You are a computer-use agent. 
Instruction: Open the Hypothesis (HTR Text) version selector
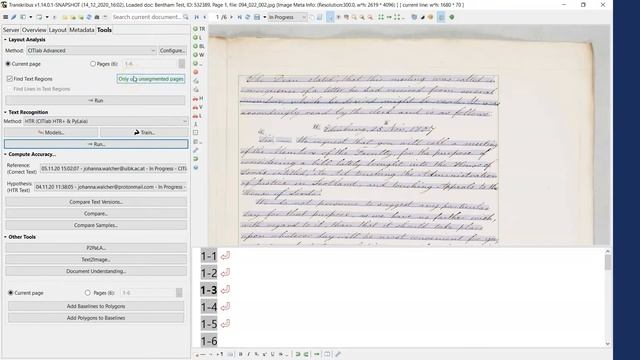point(111,187)
